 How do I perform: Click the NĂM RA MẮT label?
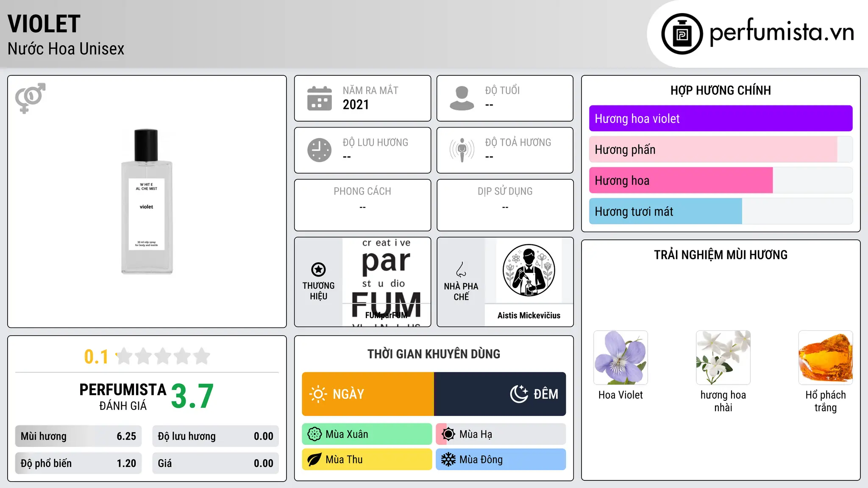point(370,91)
